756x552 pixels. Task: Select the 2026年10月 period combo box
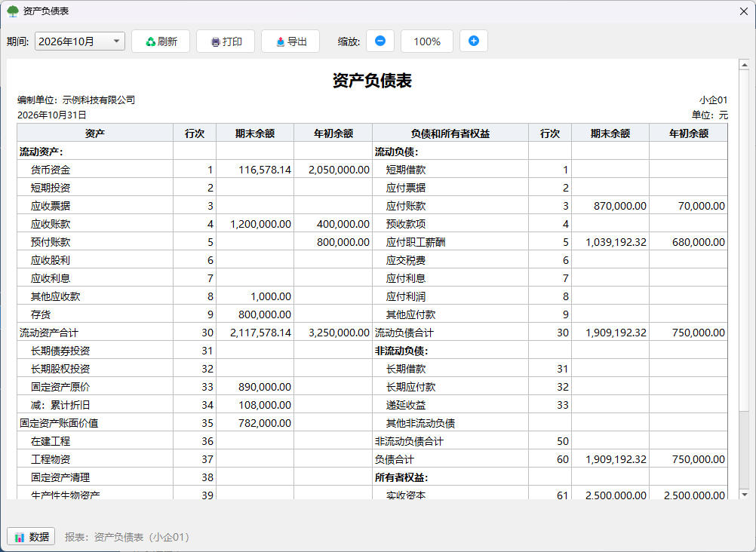(x=80, y=41)
